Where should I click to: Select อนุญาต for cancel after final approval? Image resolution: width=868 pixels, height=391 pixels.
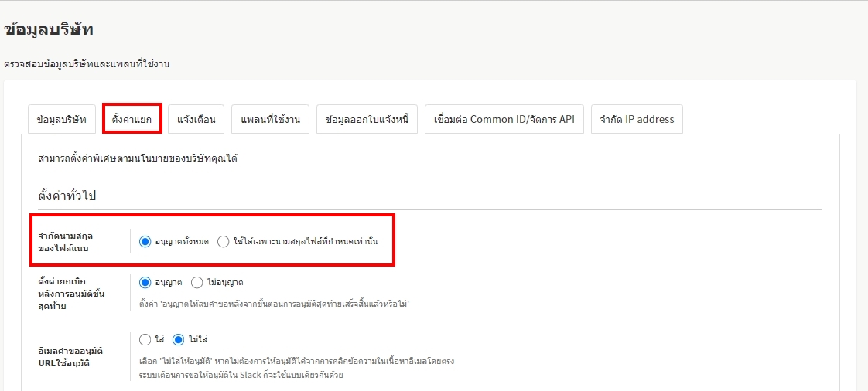(x=145, y=283)
